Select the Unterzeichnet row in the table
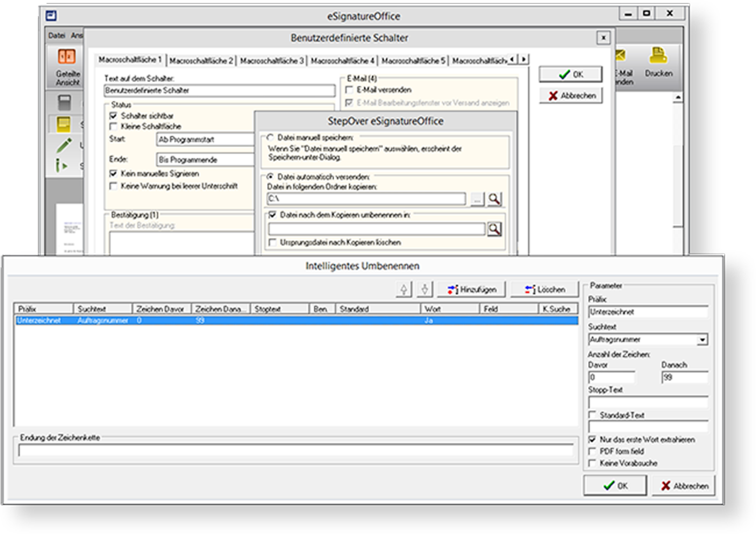The height and width of the screenshot is (534, 756). coord(297,321)
